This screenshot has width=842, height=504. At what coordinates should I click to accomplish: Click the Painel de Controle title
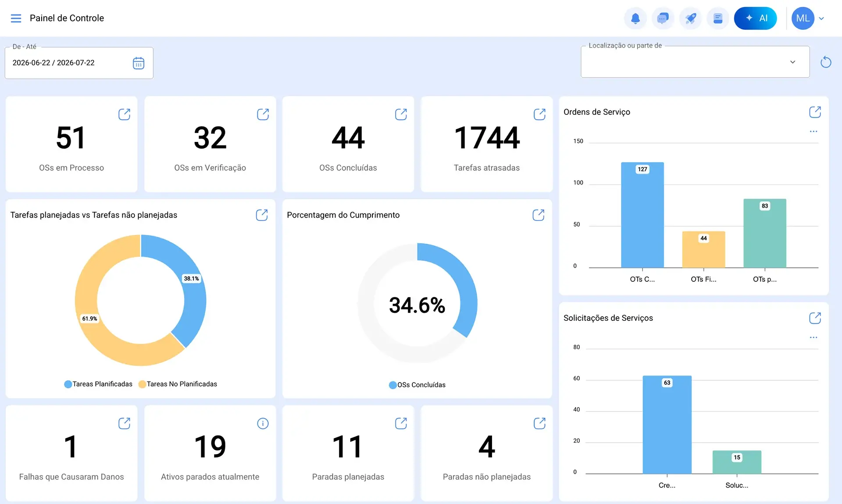(x=67, y=18)
